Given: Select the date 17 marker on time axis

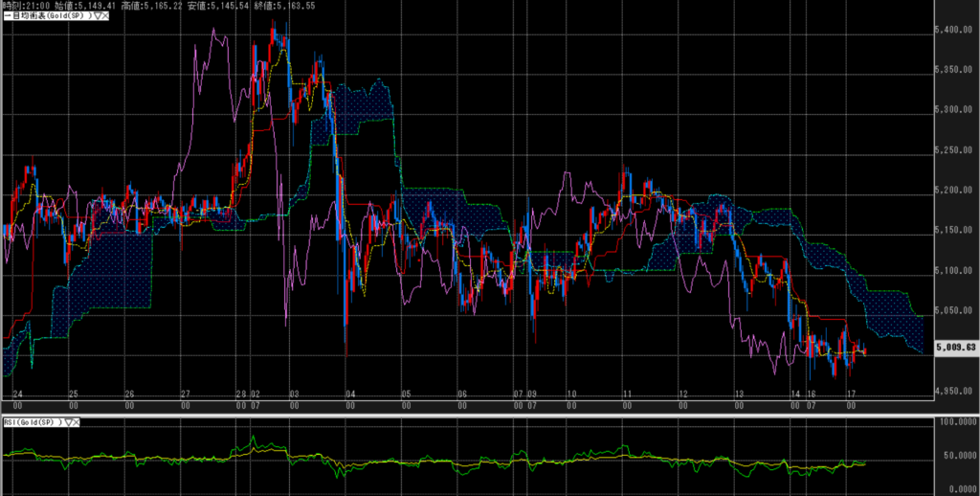Looking at the screenshot, I should tap(851, 394).
